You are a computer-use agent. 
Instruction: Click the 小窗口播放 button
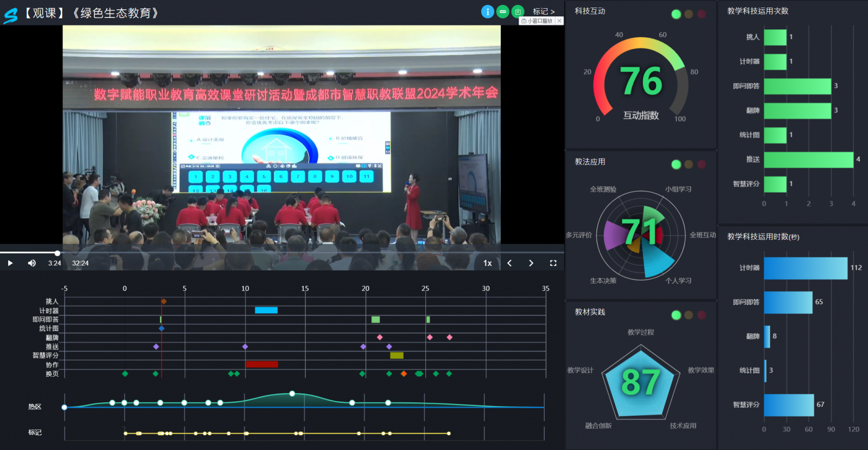[x=537, y=21]
